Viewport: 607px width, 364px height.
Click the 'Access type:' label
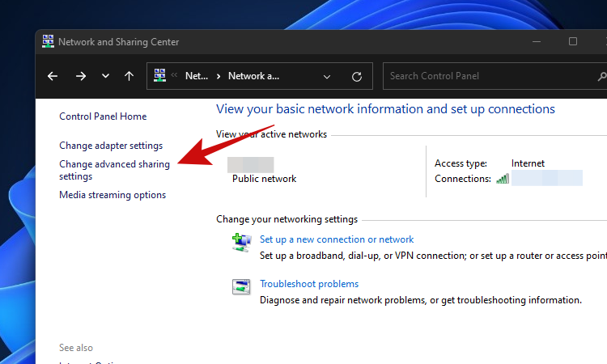click(461, 163)
